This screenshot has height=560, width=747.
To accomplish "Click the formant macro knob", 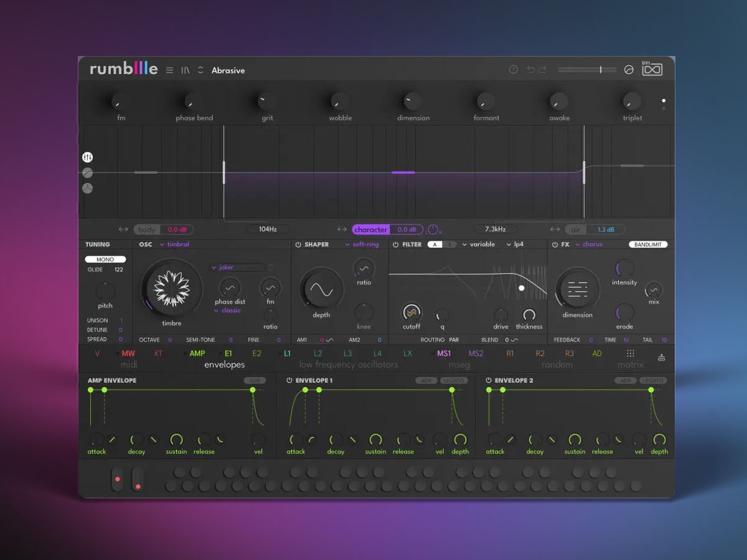I will 486,100.
